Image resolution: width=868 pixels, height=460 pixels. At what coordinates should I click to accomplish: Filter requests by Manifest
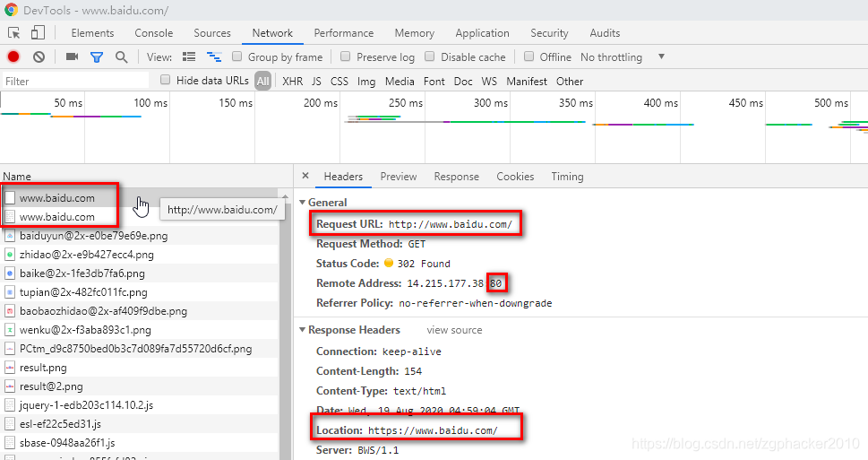527,81
